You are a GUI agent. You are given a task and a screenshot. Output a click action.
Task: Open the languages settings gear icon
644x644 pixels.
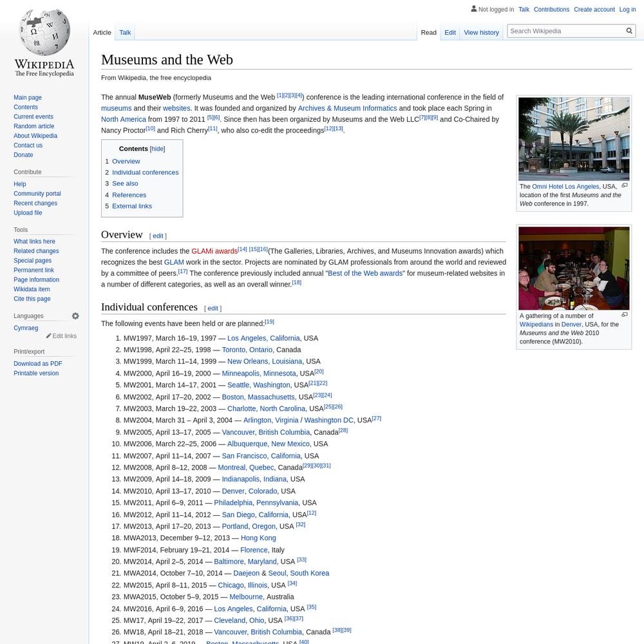point(75,316)
